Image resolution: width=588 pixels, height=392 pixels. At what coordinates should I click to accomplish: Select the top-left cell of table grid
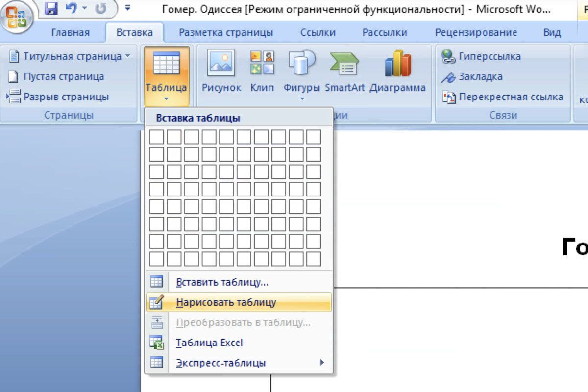[157, 137]
